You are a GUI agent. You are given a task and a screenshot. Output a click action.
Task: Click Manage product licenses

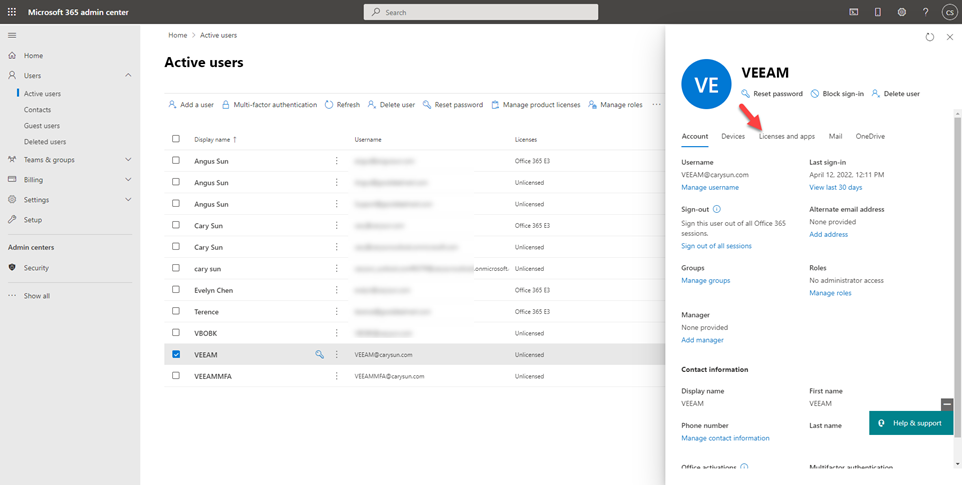(x=536, y=105)
